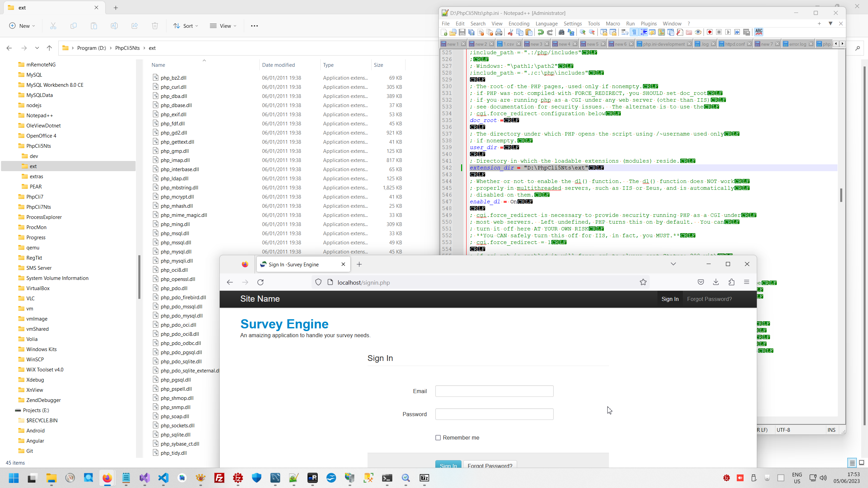Expand the View dropdown in Explorer
The image size is (868, 488).
tap(223, 26)
